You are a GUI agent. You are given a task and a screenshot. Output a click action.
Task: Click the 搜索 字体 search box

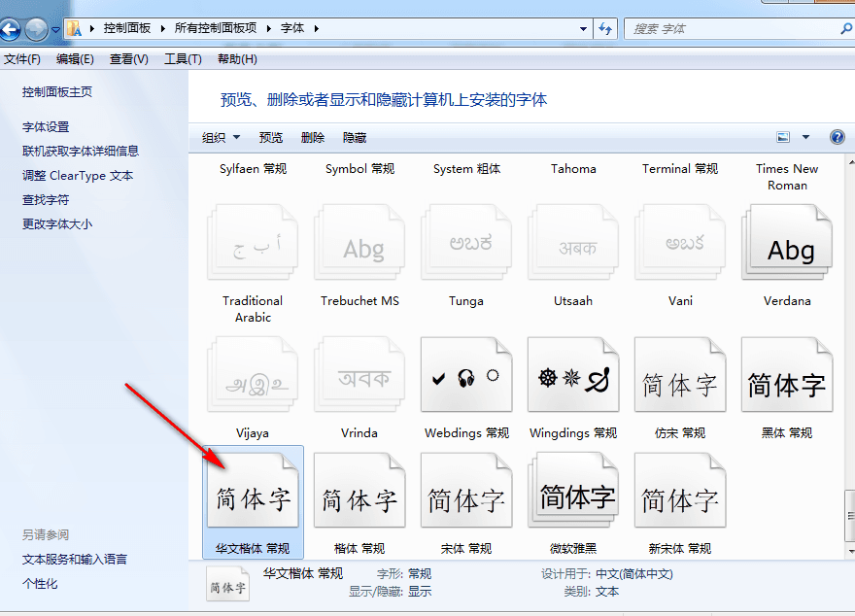point(729,29)
